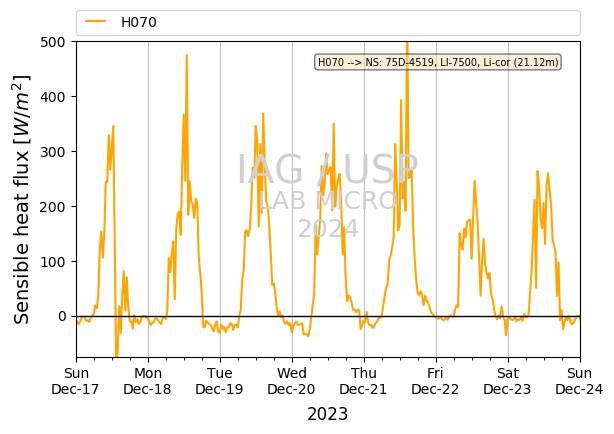This screenshot has height=434, width=614.
Task: Click the H070 sensor annotation box
Action: coord(438,62)
